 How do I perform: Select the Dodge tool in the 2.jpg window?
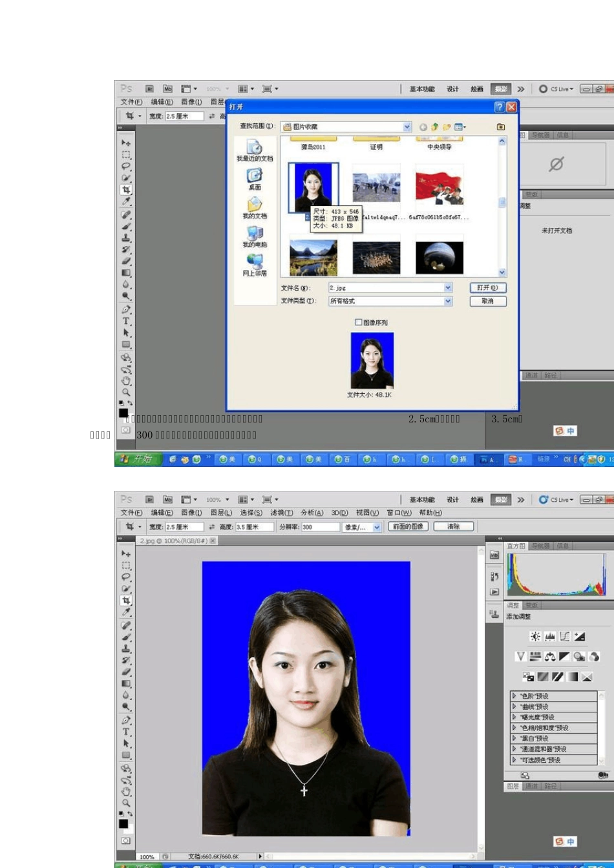[126, 707]
